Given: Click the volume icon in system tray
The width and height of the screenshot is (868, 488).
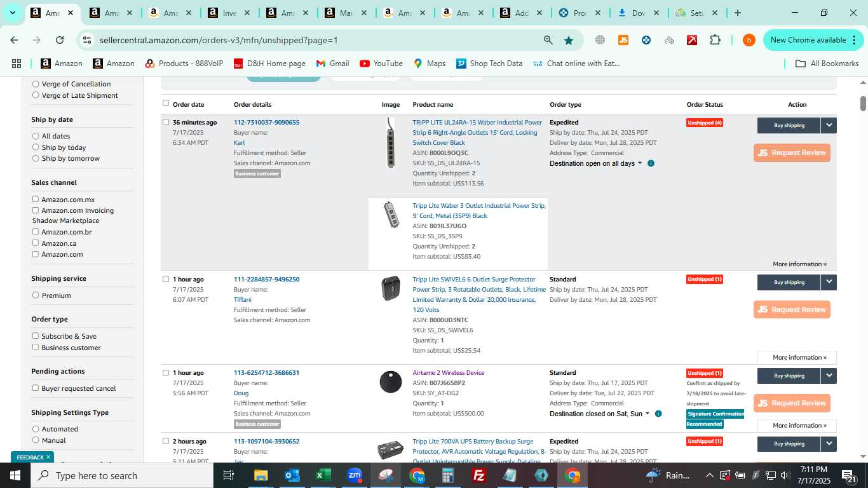Looking at the screenshot, I should click(x=785, y=475).
